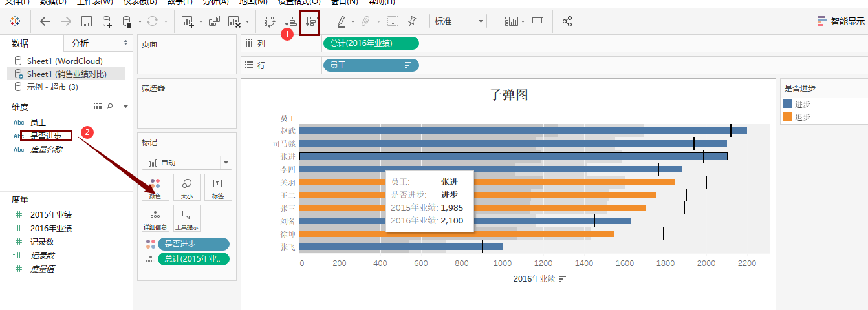The height and width of the screenshot is (310, 868).
Task: Select the Sheet1 (销售业绩对比) data source
Action: (x=67, y=74)
